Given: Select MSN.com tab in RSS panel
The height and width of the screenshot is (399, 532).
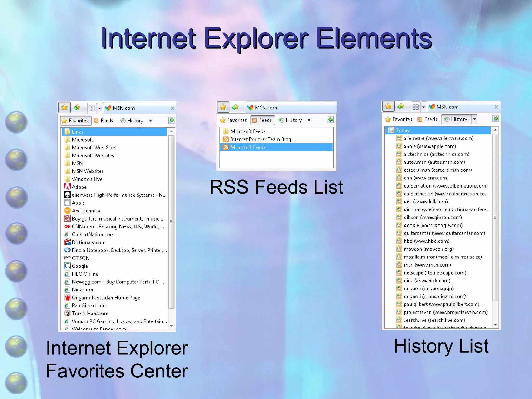Looking at the screenshot, I should pyautogui.click(x=291, y=108).
